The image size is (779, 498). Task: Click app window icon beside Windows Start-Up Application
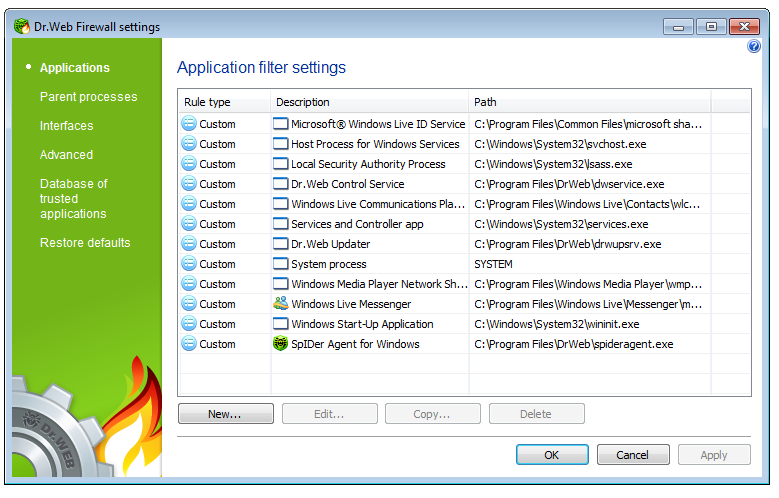tap(281, 324)
